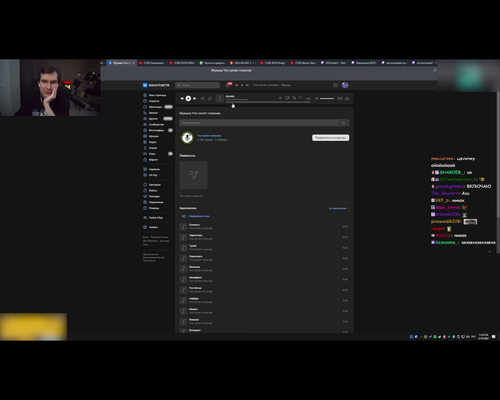Add current track using the plus icon
Viewport: 500px width, 400px height.
click(x=280, y=98)
